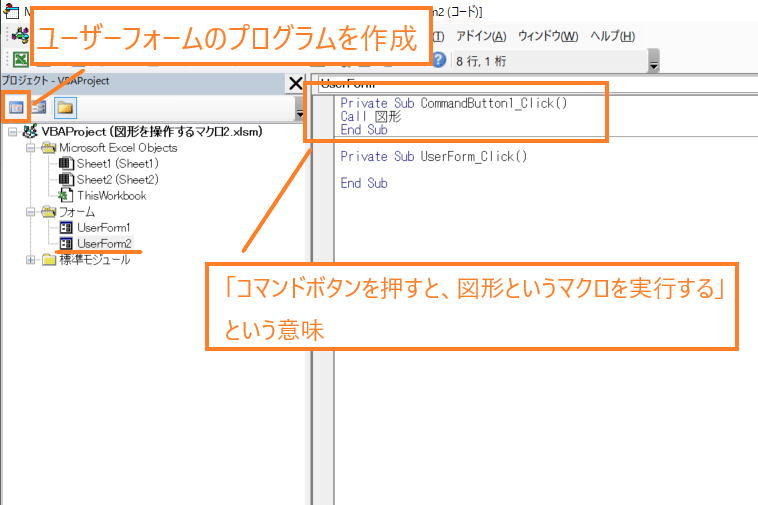Select VBAProject (図形を操作するマクロ2.xlsm) in tree
Screen dimensions: 758x505
152,131
